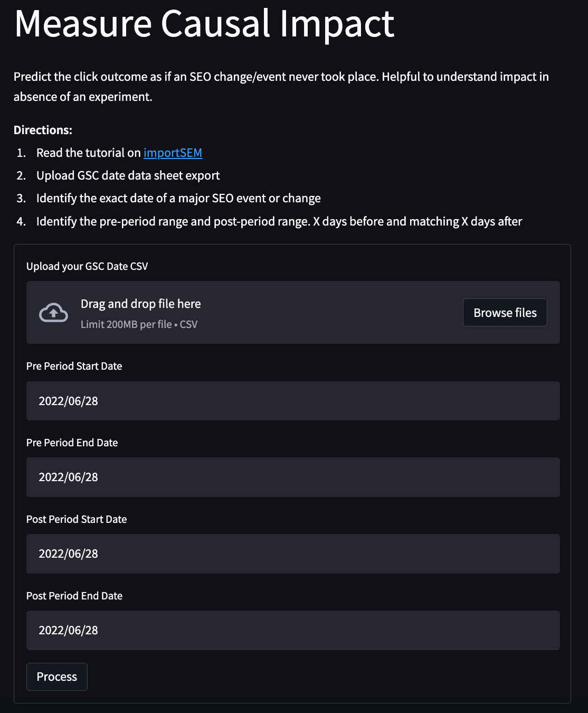This screenshot has height=713, width=588.
Task: Click the pre-period and post-period range step
Action: [279, 221]
